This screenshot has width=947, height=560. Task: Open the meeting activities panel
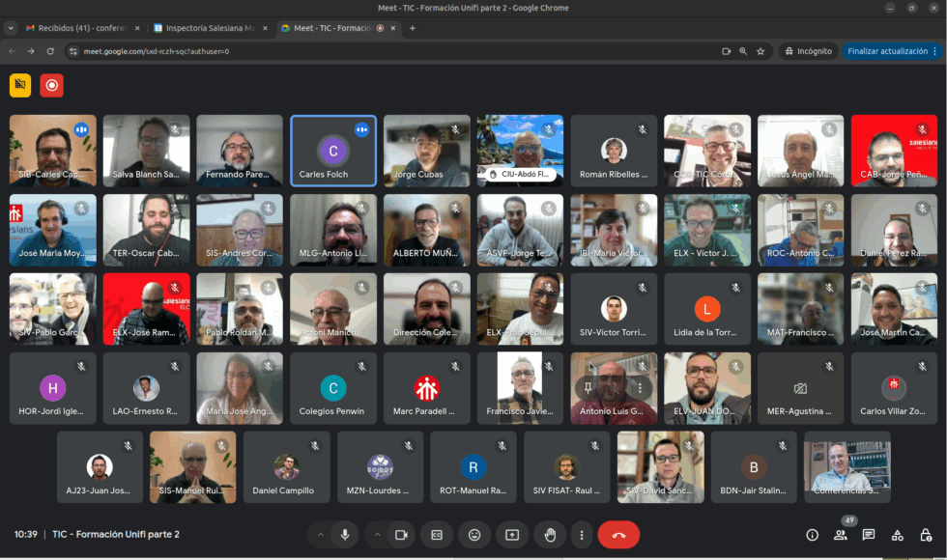point(897,535)
